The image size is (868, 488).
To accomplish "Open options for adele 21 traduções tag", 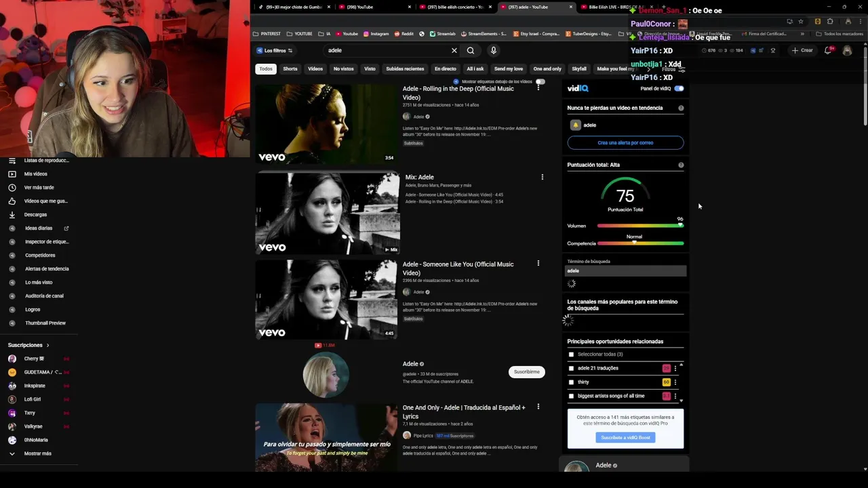I will pos(675,368).
